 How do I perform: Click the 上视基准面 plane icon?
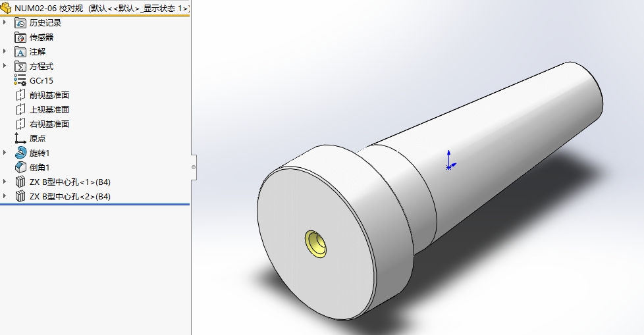pyautogui.click(x=20, y=110)
